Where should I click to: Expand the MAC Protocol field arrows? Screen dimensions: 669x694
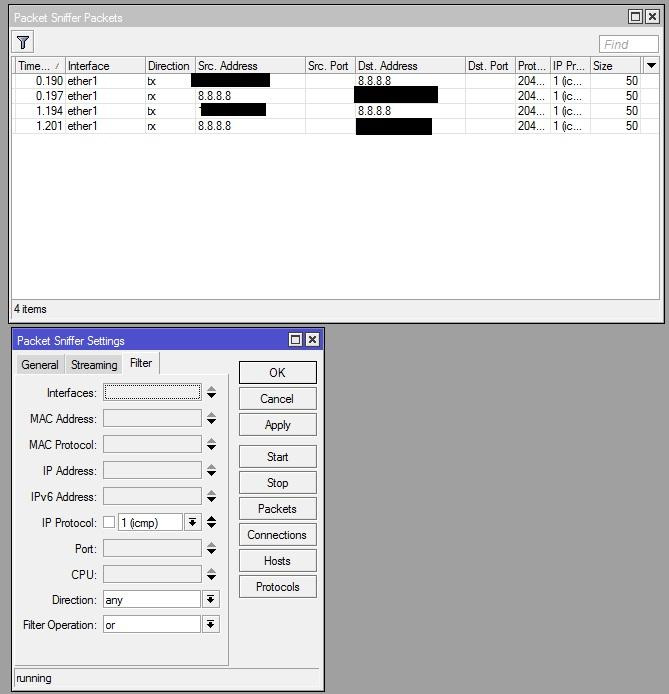click(x=211, y=444)
